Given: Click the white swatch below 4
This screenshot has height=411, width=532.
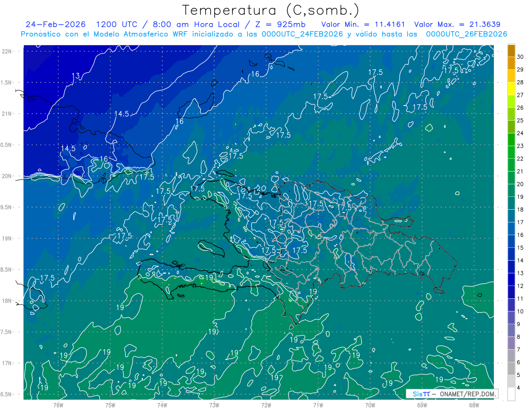Looking at the screenshot, I should [x=511, y=394].
